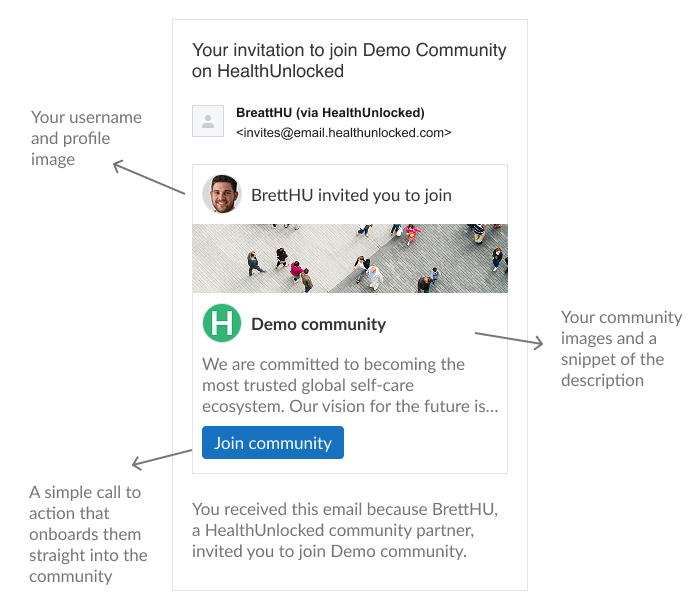This screenshot has width=700, height=610.
Task: Click the 'Demo community' title
Action: tap(318, 324)
